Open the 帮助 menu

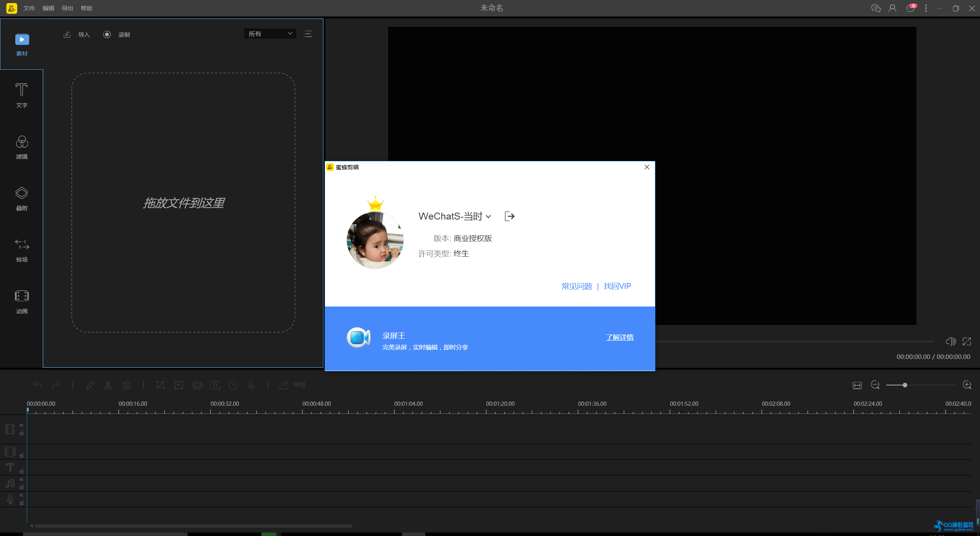(x=87, y=8)
